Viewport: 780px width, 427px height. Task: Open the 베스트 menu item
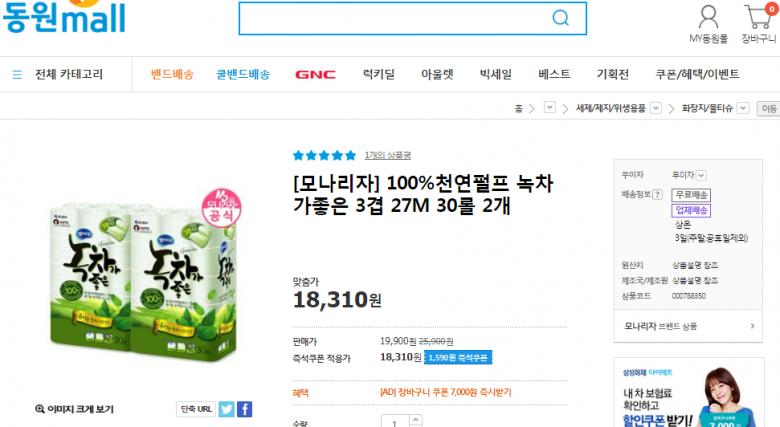[x=554, y=75]
